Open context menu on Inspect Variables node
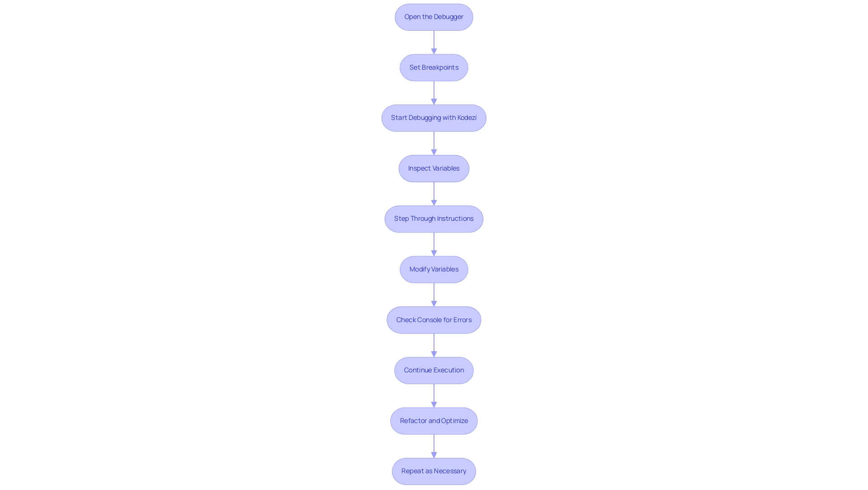The width and height of the screenshot is (868, 490). (434, 168)
